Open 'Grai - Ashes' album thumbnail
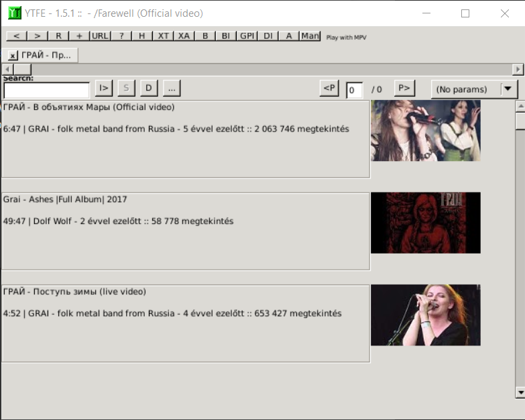Screen dimensions: 525x420 (425, 223)
